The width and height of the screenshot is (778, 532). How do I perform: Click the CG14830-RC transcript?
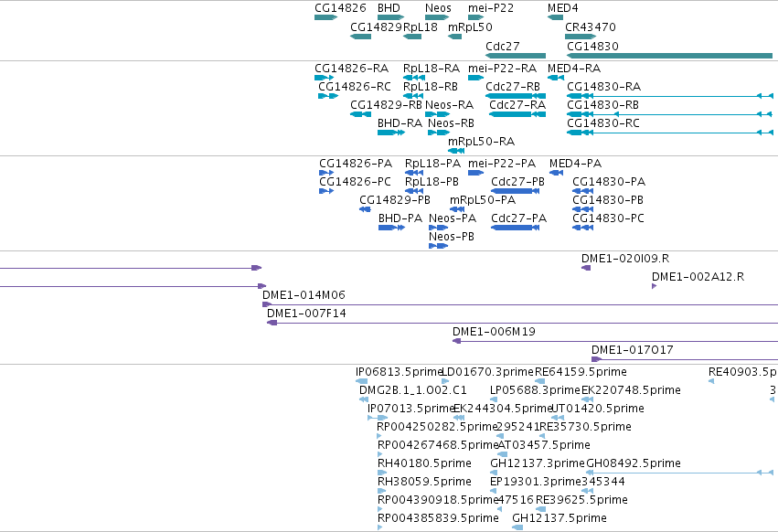(x=670, y=133)
